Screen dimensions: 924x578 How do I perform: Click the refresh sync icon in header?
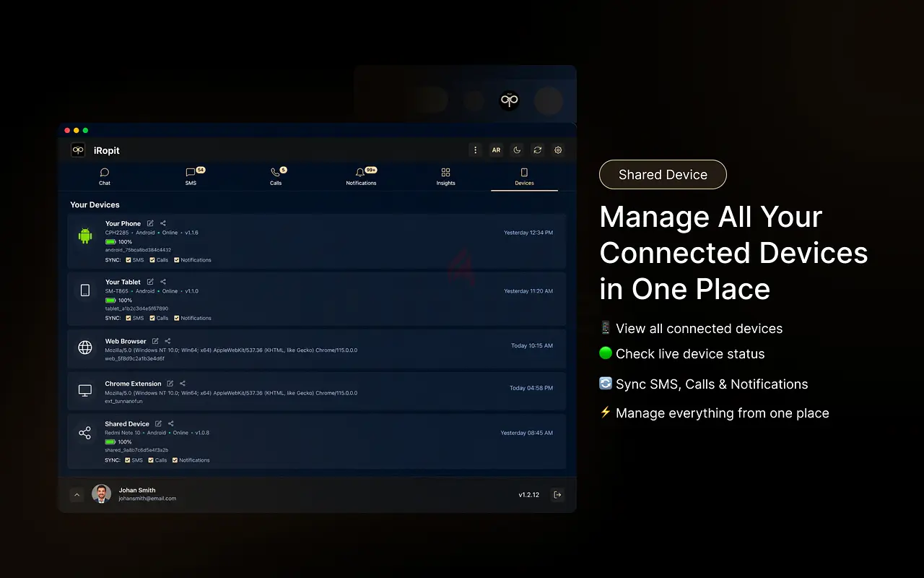[x=537, y=150]
